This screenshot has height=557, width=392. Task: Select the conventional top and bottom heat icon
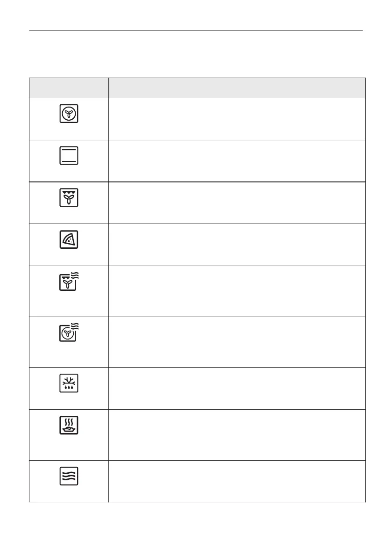coord(69,155)
